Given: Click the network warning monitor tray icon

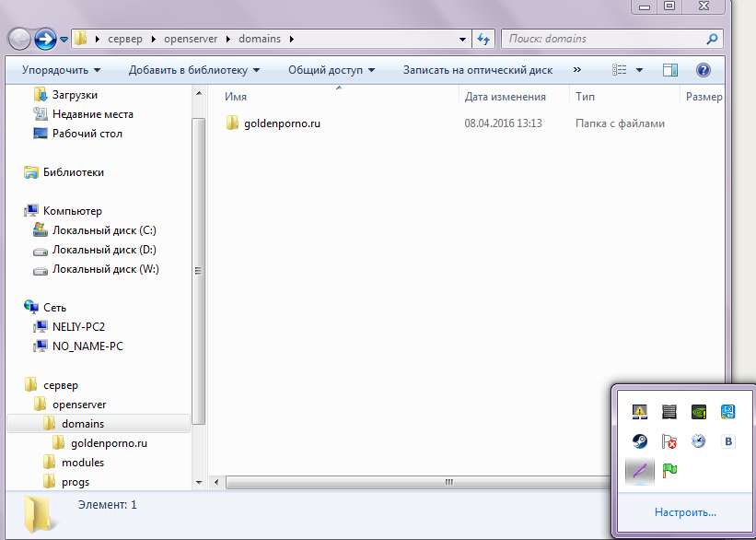Looking at the screenshot, I should (x=639, y=412).
